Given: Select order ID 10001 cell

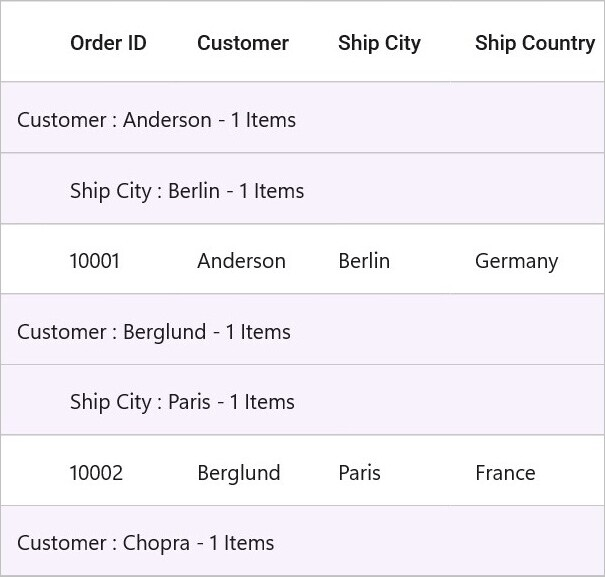Looking at the screenshot, I should click(117, 259).
